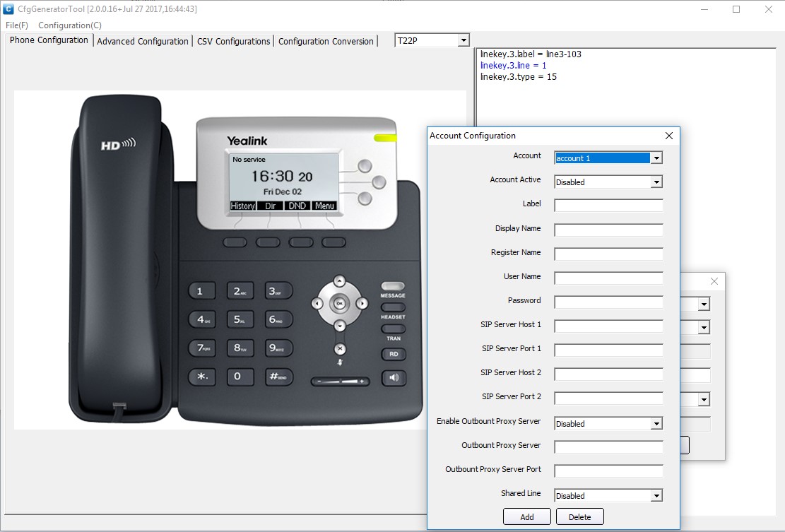The height and width of the screenshot is (532, 785).
Task: Click the Register Name input field
Action: tap(608, 254)
